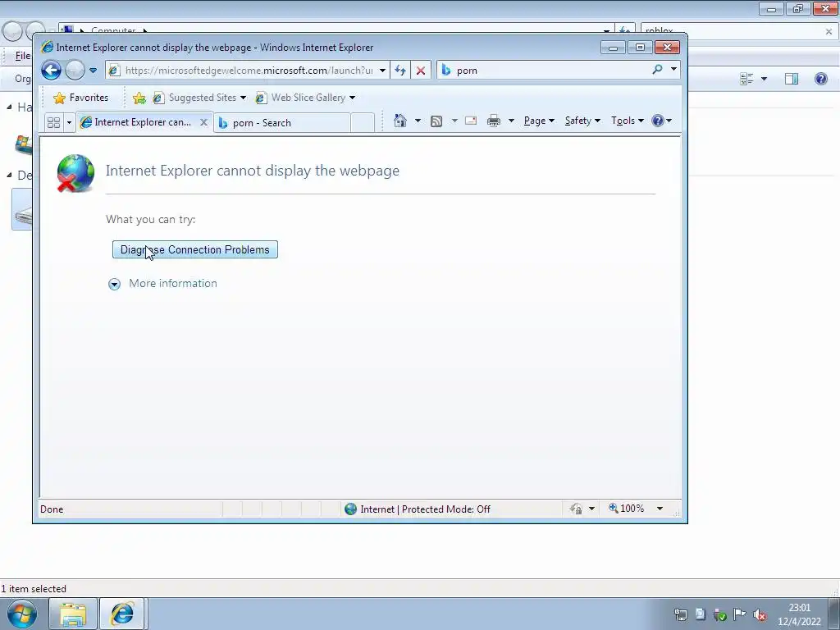Click Diagnose Connection Problems button
Image resolution: width=840 pixels, height=630 pixels.
[195, 249]
